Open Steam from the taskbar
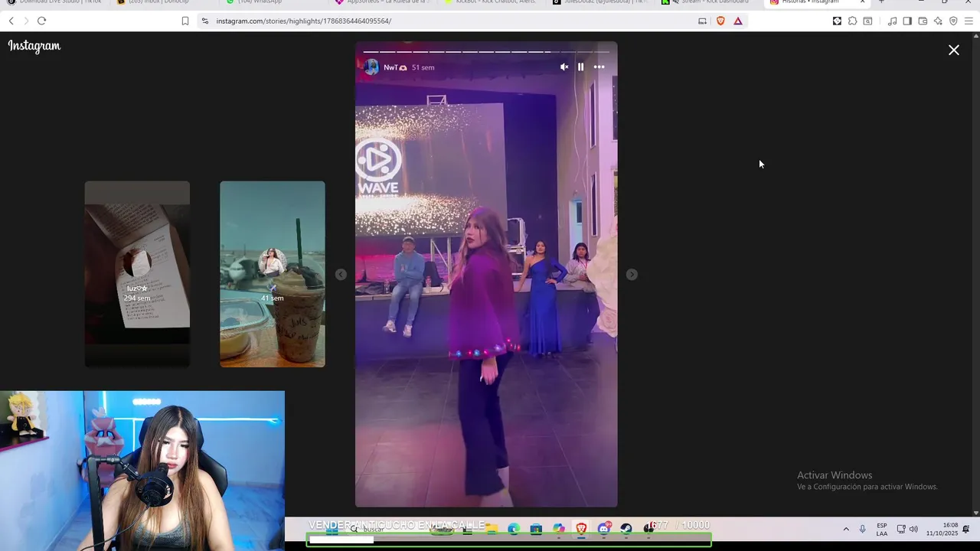The width and height of the screenshot is (980, 551). [626, 529]
